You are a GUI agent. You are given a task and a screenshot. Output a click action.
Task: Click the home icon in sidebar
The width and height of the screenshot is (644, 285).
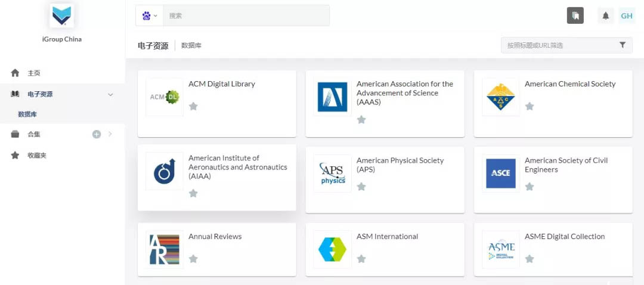(15, 73)
